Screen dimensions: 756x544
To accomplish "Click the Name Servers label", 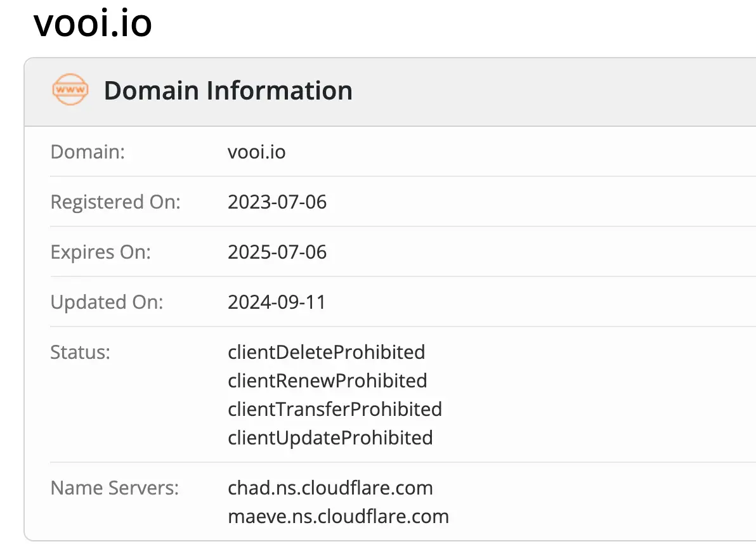I will coord(114,488).
